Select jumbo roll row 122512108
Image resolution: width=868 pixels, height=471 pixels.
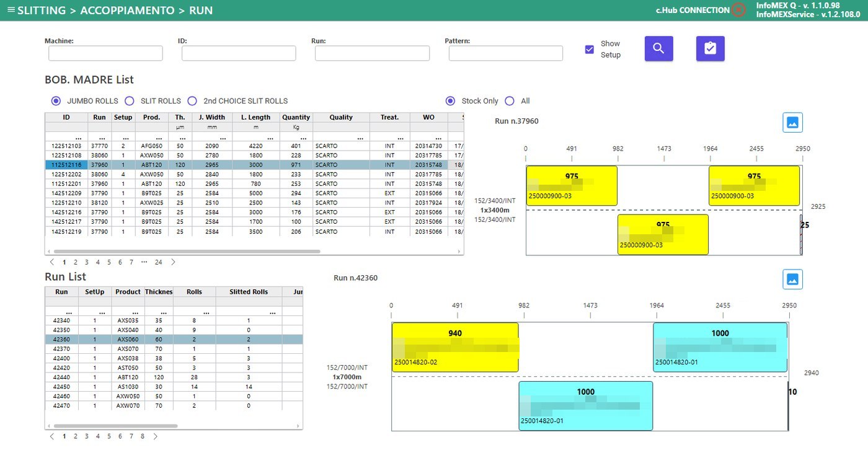click(x=254, y=155)
